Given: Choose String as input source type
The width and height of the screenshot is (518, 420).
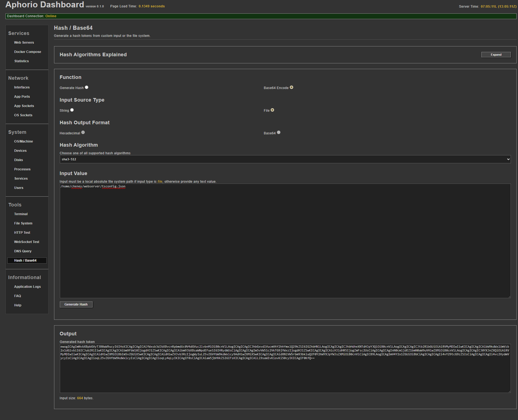Looking at the screenshot, I should tap(72, 110).
